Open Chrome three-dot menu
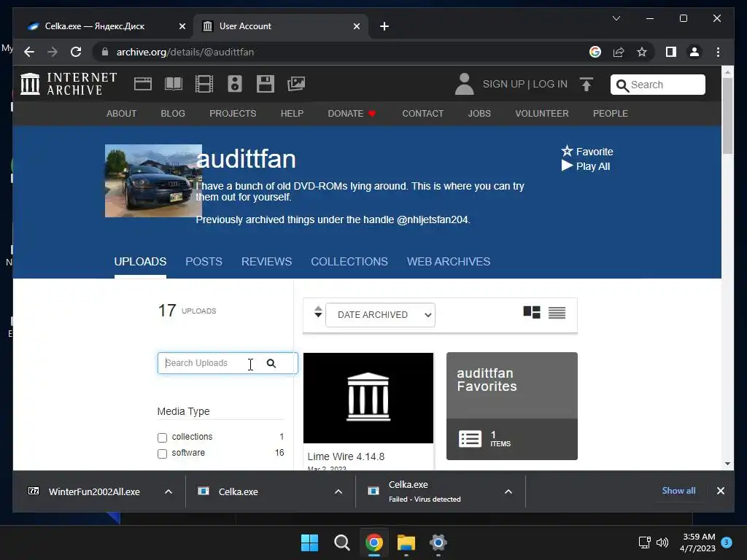 (718, 52)
